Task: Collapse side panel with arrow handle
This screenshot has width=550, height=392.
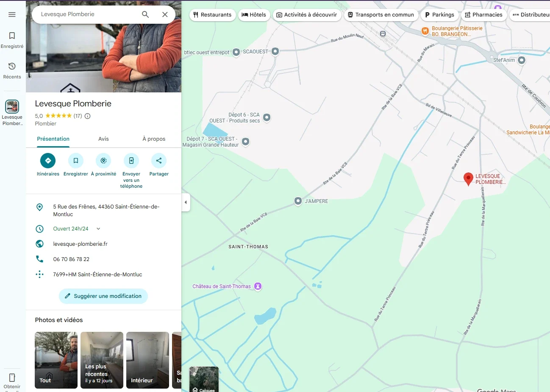Action: point(186,202)
